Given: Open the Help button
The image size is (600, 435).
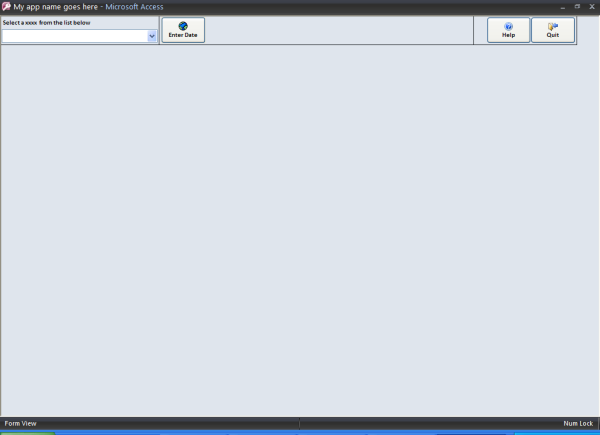Looking at the screenshot, I should 508,30.
